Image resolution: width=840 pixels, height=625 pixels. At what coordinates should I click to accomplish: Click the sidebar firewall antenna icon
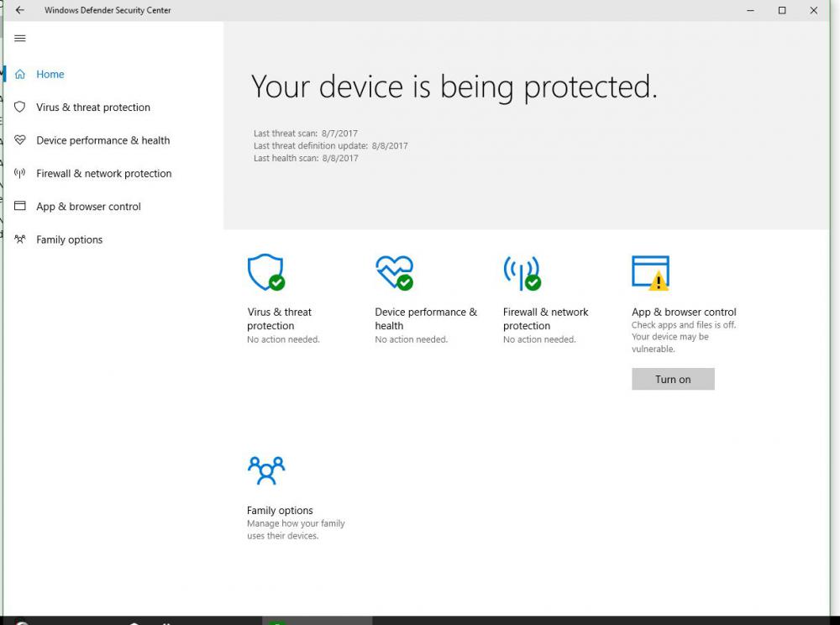(x=20, y=174)
